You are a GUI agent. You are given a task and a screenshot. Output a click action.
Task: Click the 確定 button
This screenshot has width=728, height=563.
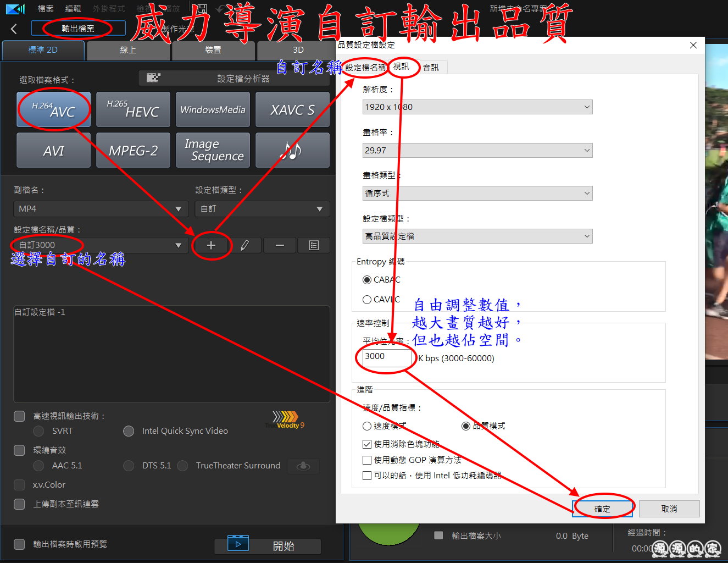click(x=602, y=509)
